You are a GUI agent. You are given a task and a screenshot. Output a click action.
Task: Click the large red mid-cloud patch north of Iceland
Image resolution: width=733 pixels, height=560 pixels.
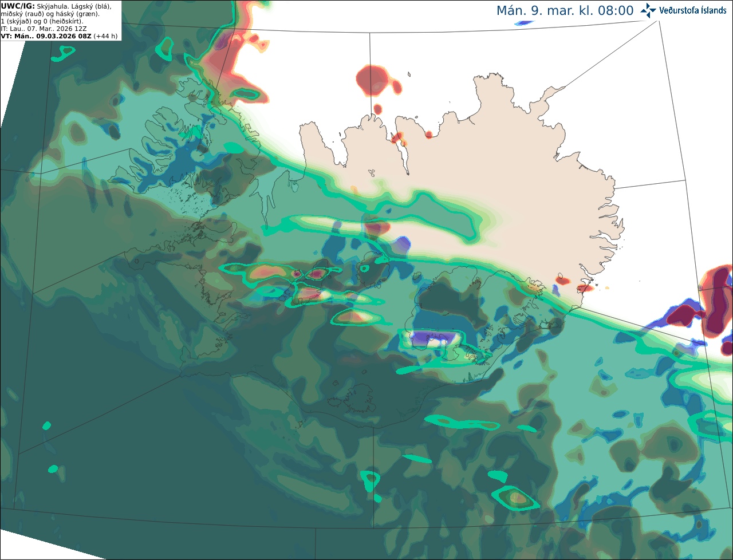point(373,80)
